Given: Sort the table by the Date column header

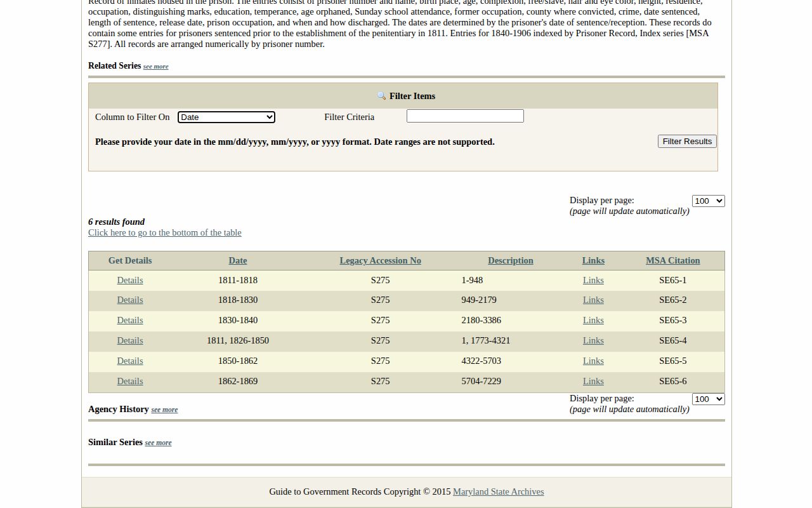Looking at the screenshot, I should pos(238,260).
